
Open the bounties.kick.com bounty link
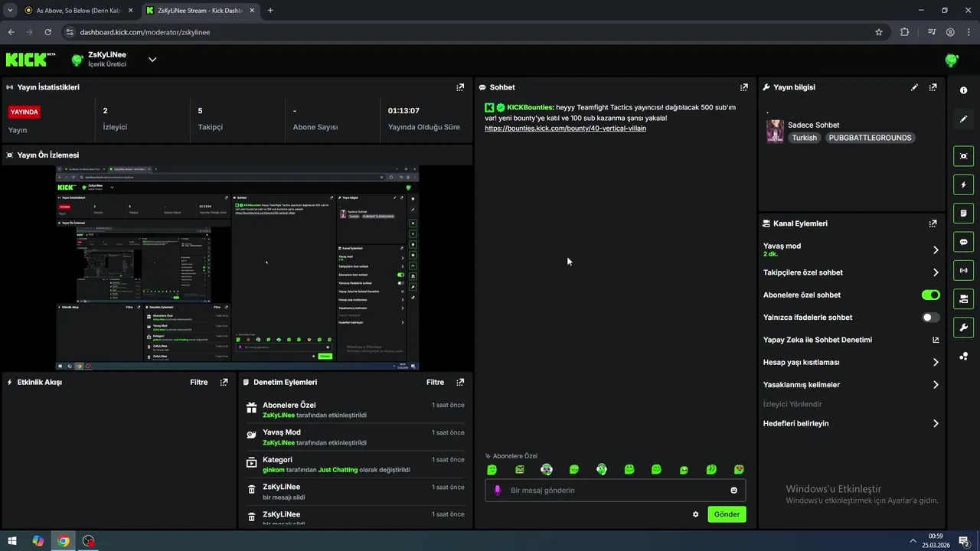click(565, 129)
